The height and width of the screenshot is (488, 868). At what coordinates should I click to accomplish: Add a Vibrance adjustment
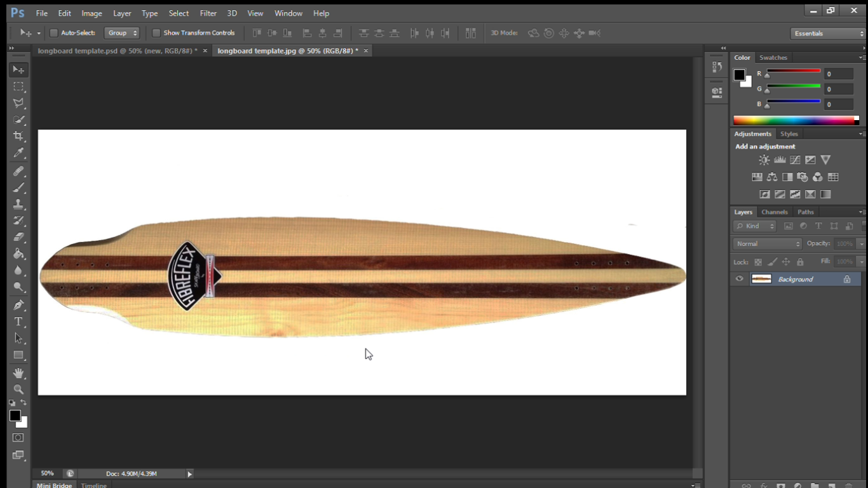(826, 159)
